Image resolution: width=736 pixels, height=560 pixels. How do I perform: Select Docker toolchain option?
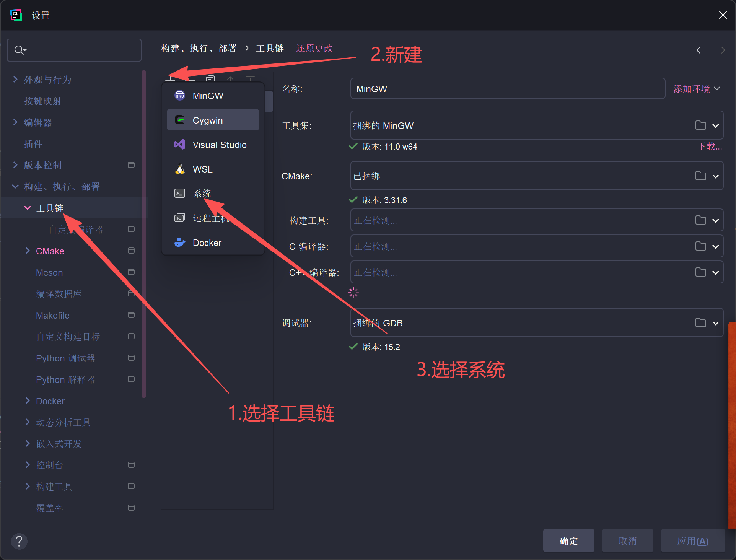[213, 243]
